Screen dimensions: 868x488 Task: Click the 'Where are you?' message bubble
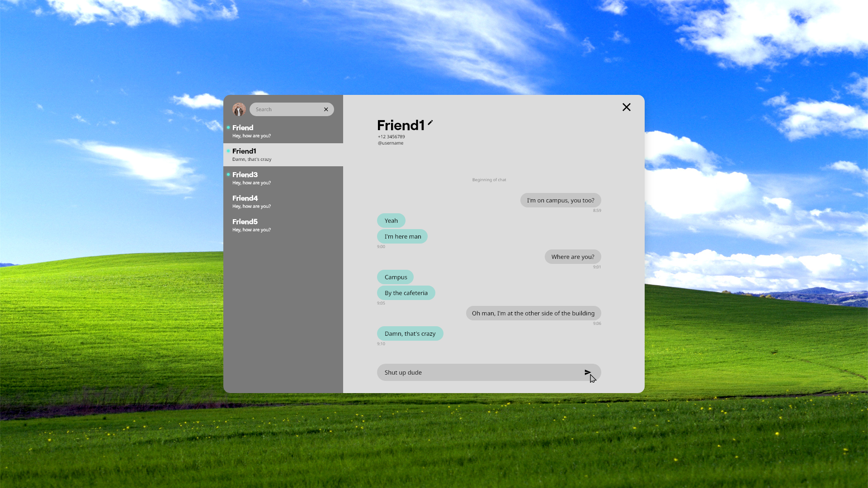572,257
